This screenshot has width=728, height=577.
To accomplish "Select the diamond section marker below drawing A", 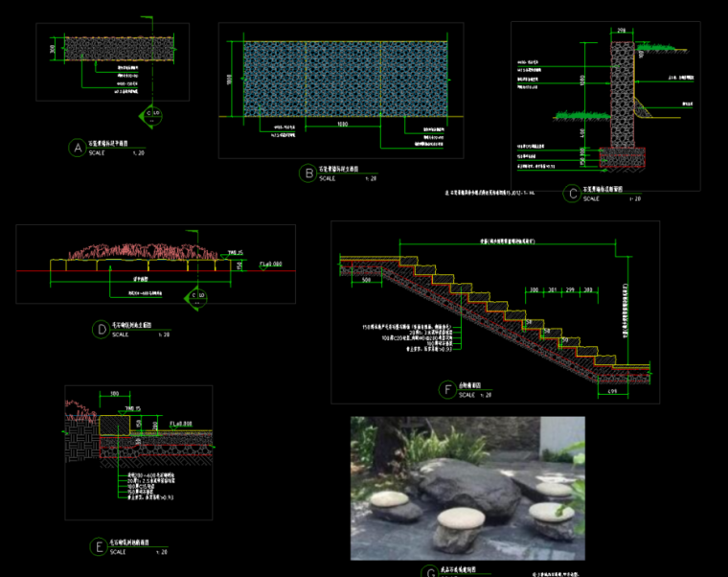I will [x=150, y=116].
